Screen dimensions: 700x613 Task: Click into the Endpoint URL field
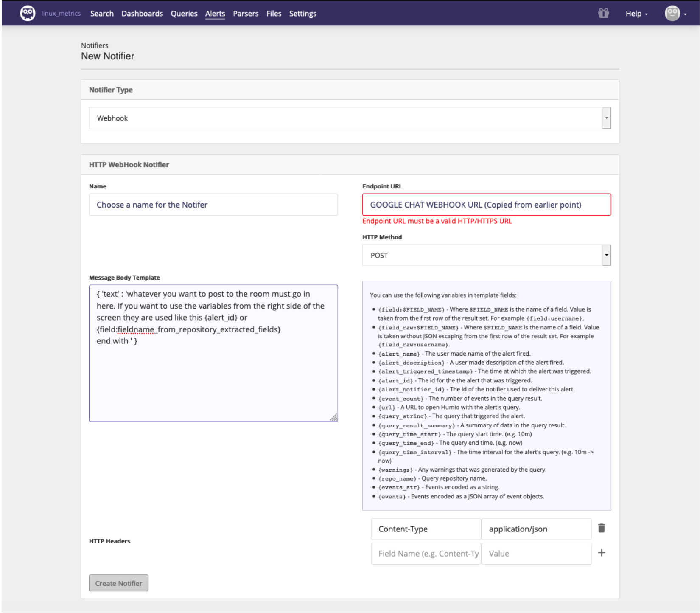[486, 205]
